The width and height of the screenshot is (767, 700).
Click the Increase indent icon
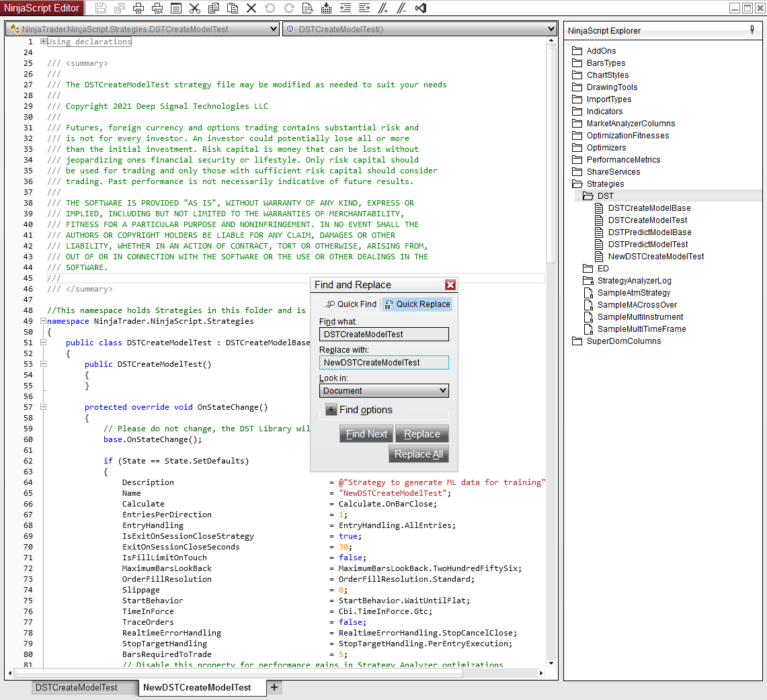click(364, 8)
